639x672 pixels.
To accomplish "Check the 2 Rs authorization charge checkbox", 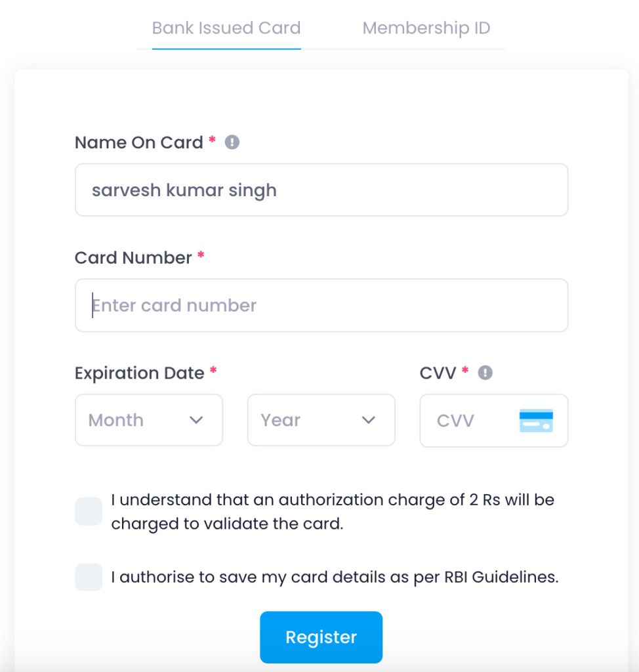I will click(x=89, y=511).
